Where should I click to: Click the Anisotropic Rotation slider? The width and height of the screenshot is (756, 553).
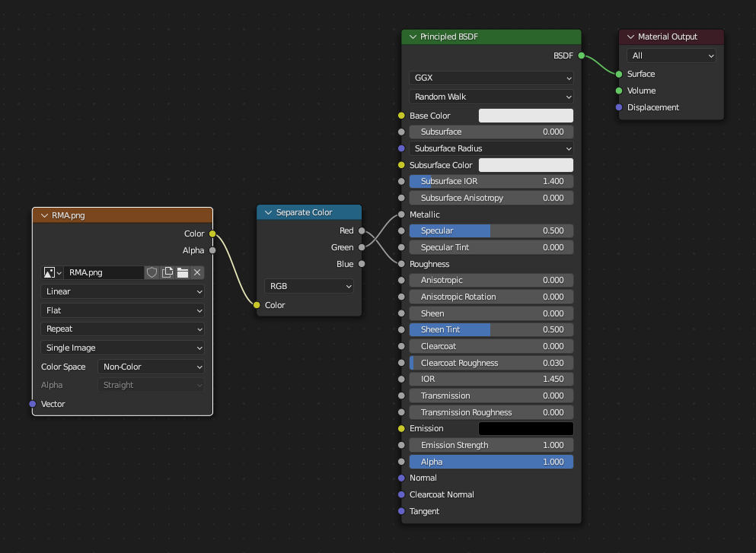491,297
